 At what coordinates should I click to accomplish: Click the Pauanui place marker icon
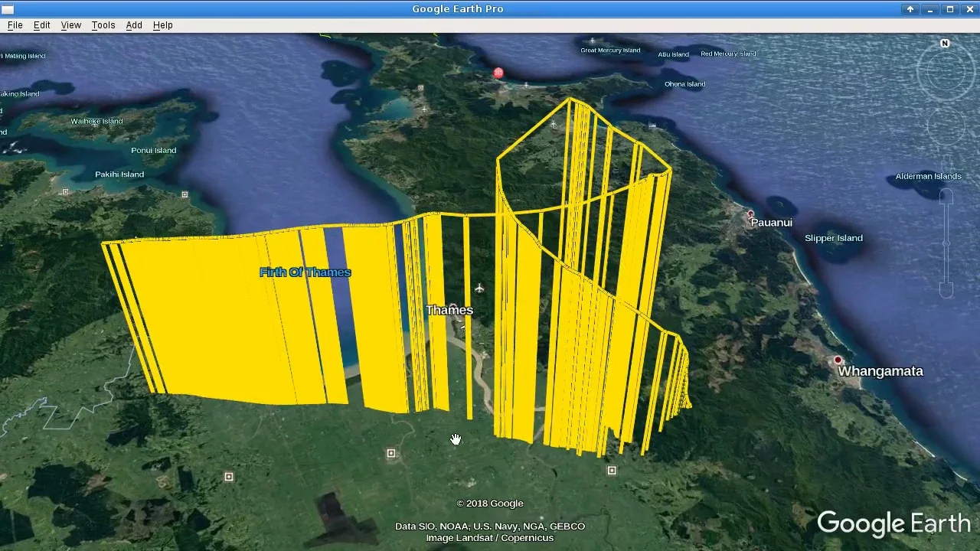point(751,214)
